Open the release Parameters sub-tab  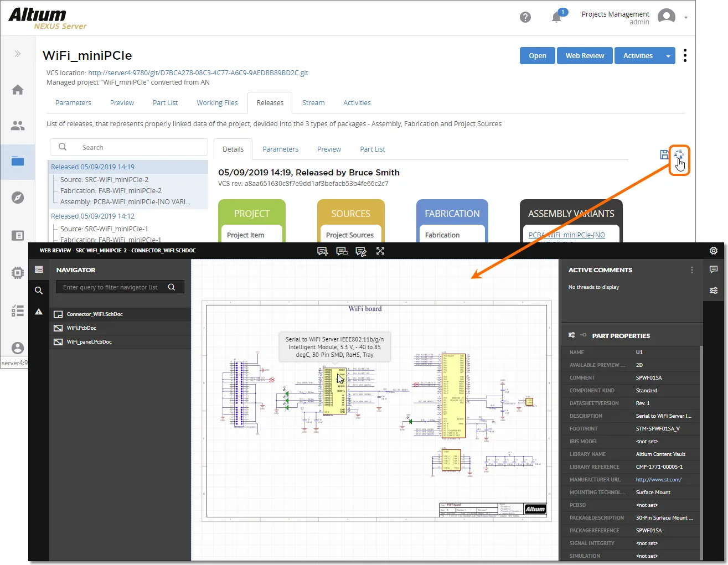pyautogui.click(x=280, y=149)
